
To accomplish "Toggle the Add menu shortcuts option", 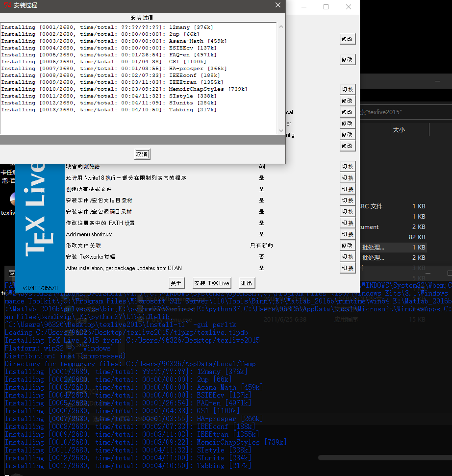I will pos(347,234).
